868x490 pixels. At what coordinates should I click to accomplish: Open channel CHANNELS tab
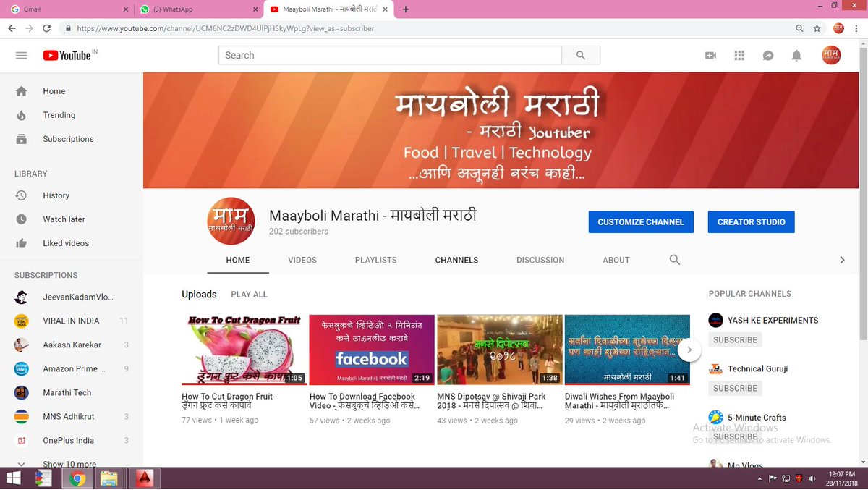pos(456,260)
